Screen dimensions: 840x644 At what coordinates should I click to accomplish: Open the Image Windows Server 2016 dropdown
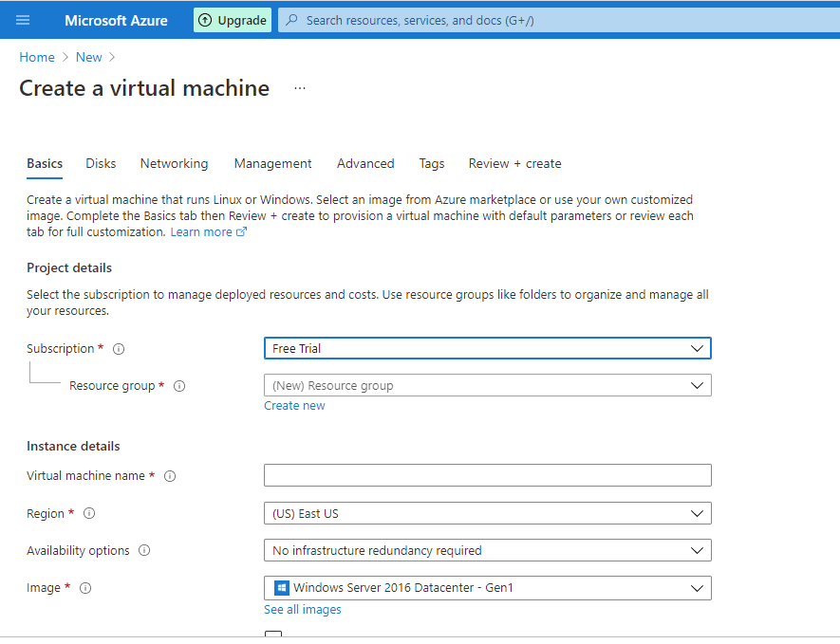(x=488, y=588)
